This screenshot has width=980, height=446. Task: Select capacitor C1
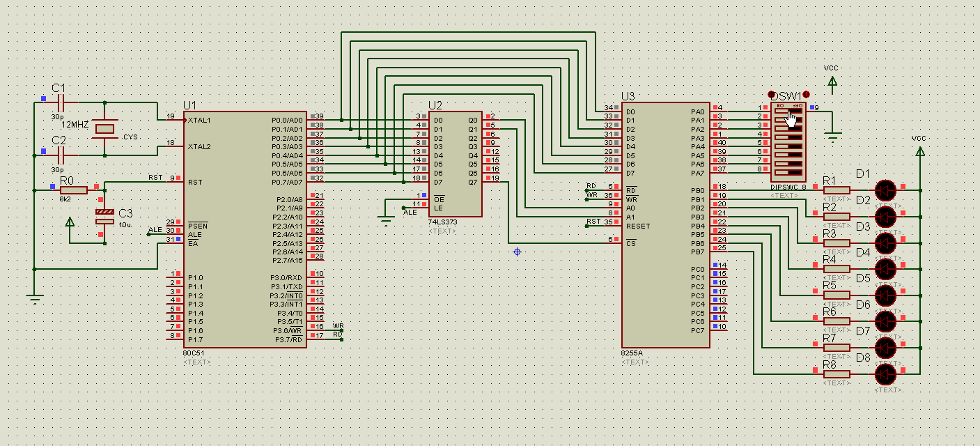61,102
